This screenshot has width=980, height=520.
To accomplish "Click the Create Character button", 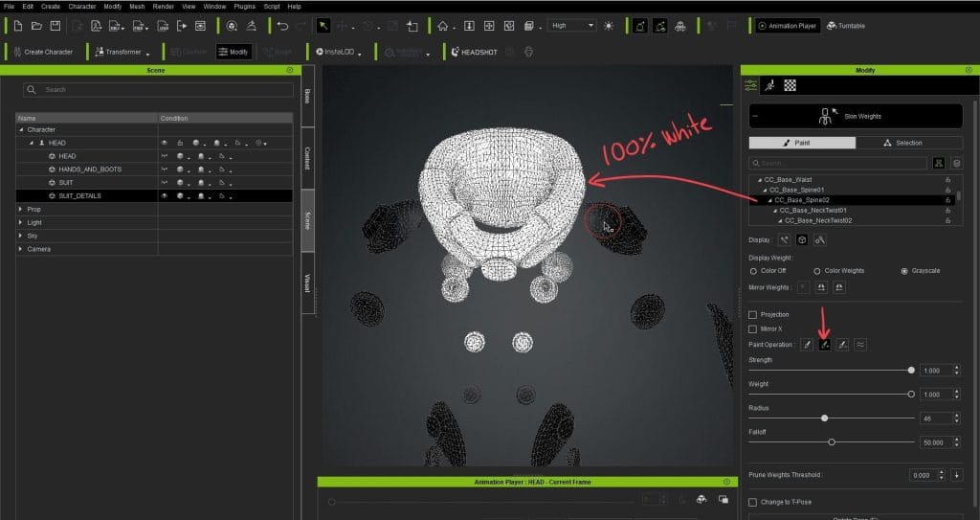I will [x=43, y=52].
